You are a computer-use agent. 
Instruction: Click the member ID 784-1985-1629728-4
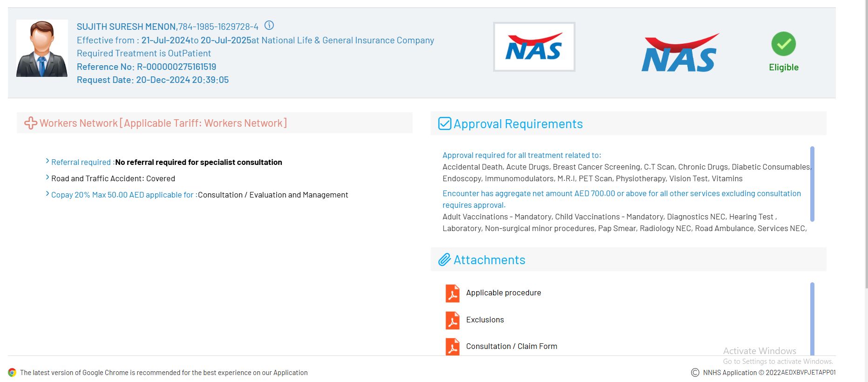coord(218,27)
